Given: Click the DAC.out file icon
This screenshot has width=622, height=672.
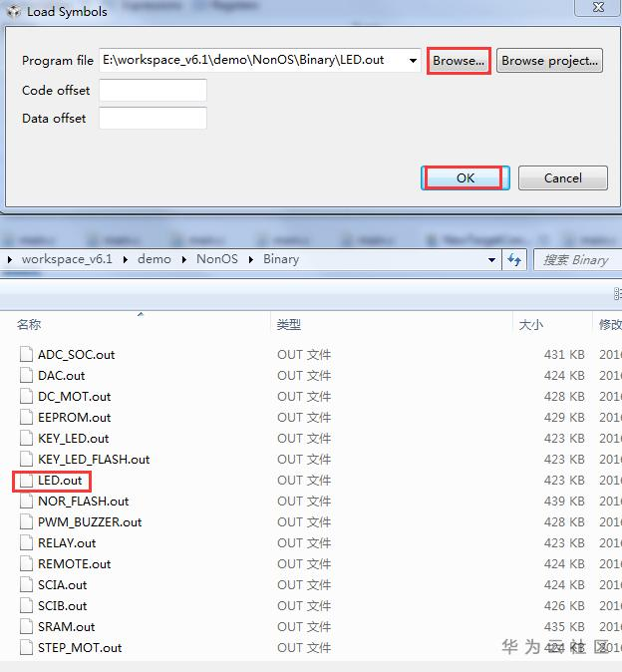Looking at the screenshot, I should point(26,376).
